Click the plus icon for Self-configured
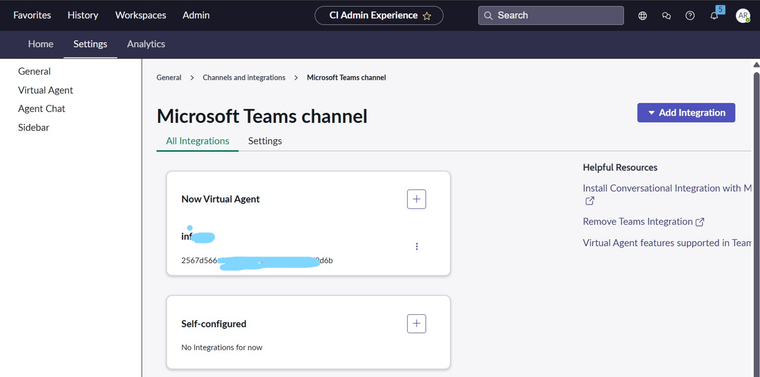 pos(416,324)
